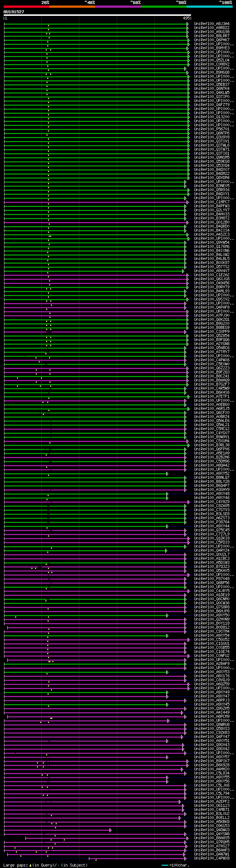This screenshot has height=868, width=236.
Task: Click the UniRef100_Q9SIV2 hit name
Action: pyautogui.click(x=212, y=299)
